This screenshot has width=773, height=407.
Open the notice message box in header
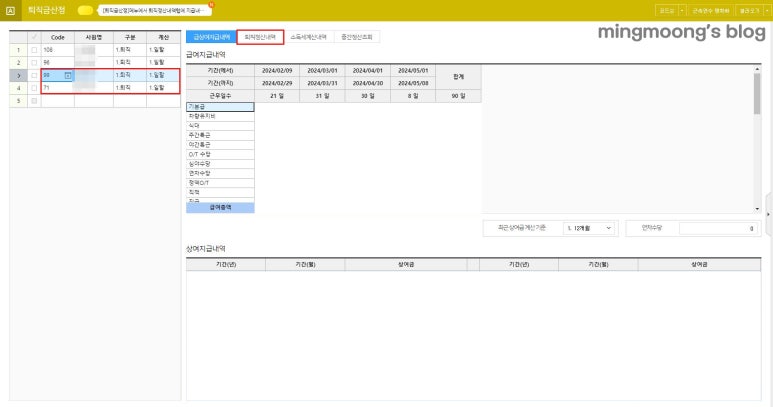point(154,10)
